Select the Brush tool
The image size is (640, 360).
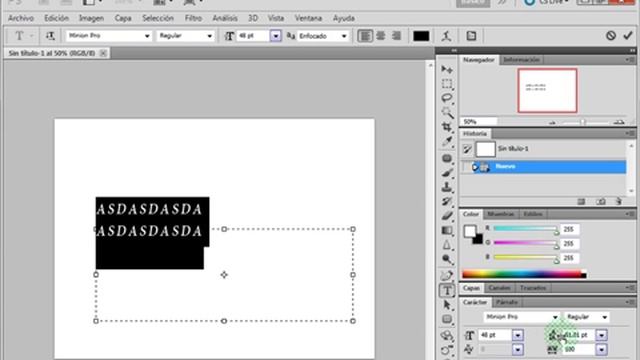click(447, 173)
